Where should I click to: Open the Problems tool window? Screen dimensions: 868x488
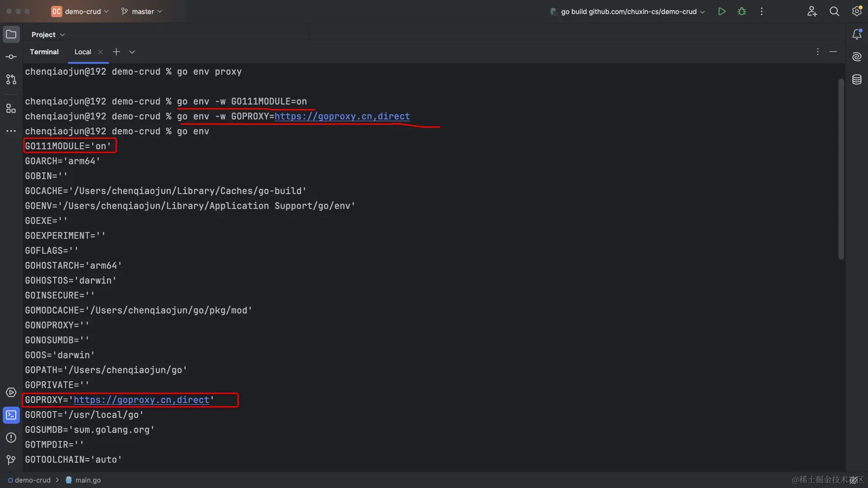[x=11, y=438]
